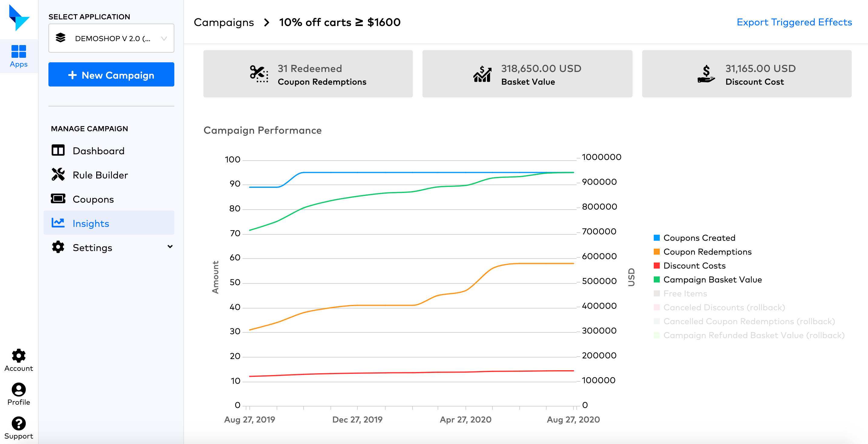Click the breadcrumb chevron after Campaigns

point(267,23)
